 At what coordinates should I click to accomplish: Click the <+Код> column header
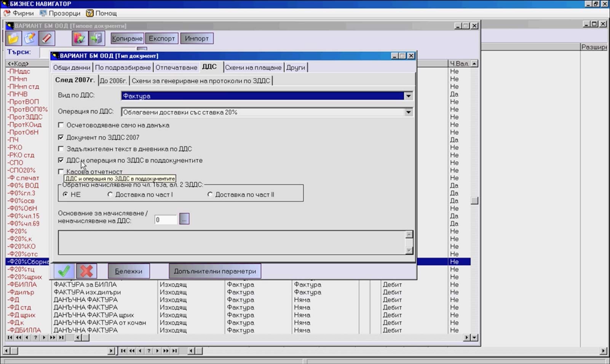(x=27, y=64)
